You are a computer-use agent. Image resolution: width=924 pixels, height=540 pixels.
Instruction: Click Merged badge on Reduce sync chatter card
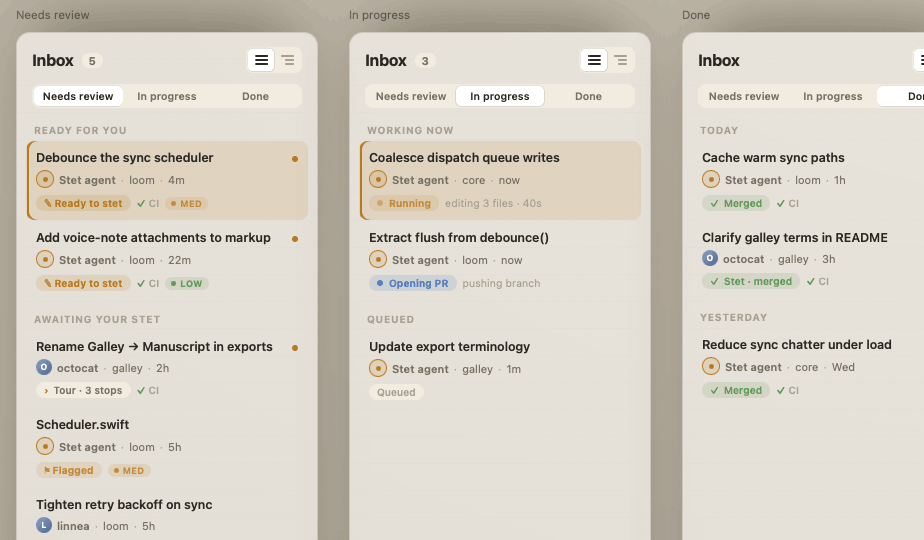(736, 390)
